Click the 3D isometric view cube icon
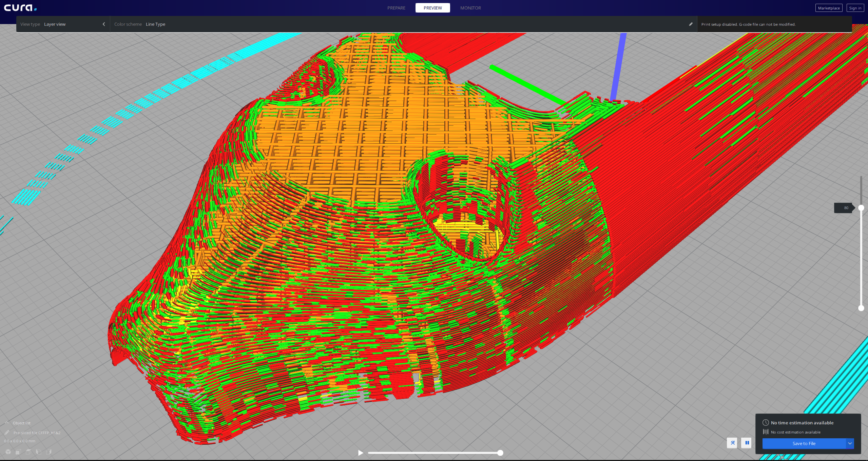 point(8,452)
